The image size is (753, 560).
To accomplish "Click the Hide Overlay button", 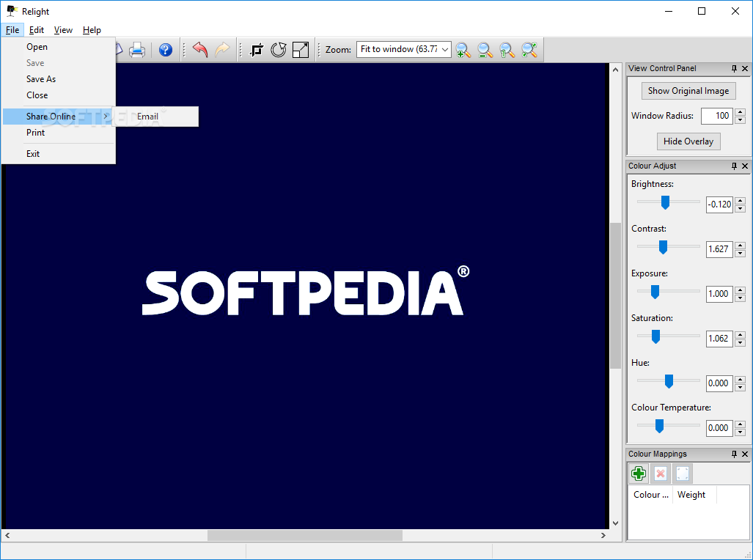I will pyautogui.click(x=688, y=141).
